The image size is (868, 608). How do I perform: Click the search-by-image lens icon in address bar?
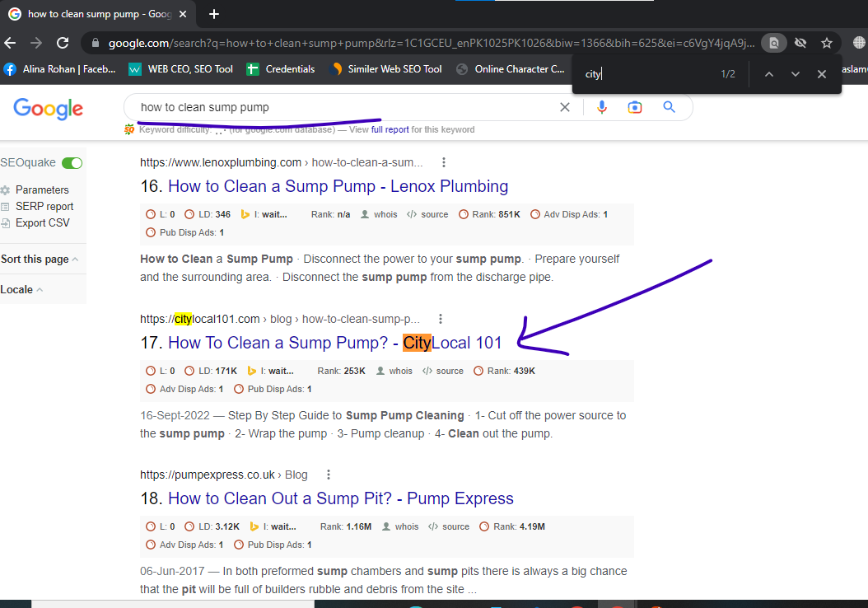774,43
